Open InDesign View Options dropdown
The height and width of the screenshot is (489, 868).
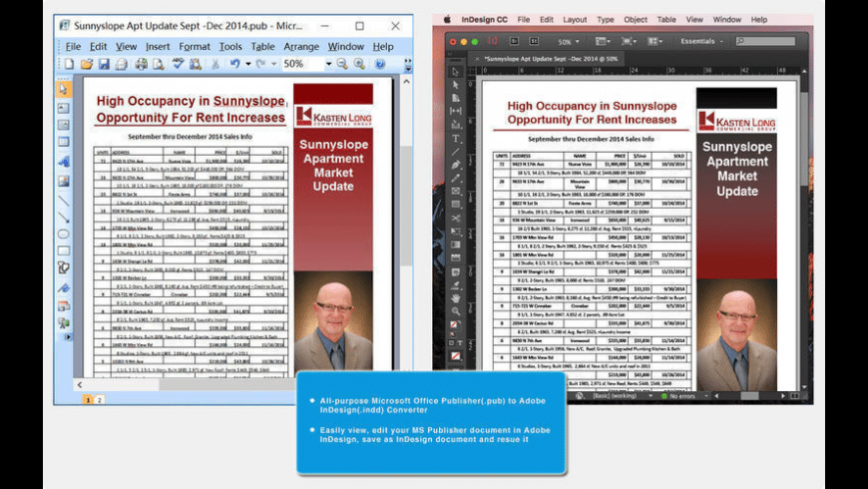point(603,41)
